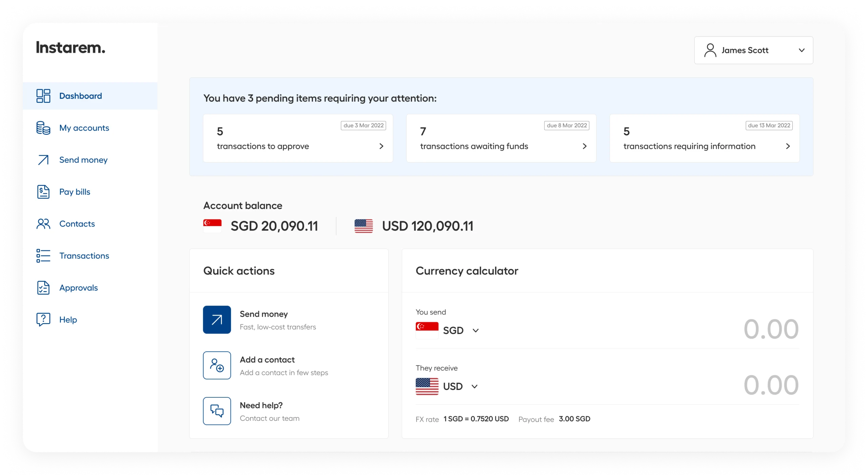Select the Transactions menu item

84,255
